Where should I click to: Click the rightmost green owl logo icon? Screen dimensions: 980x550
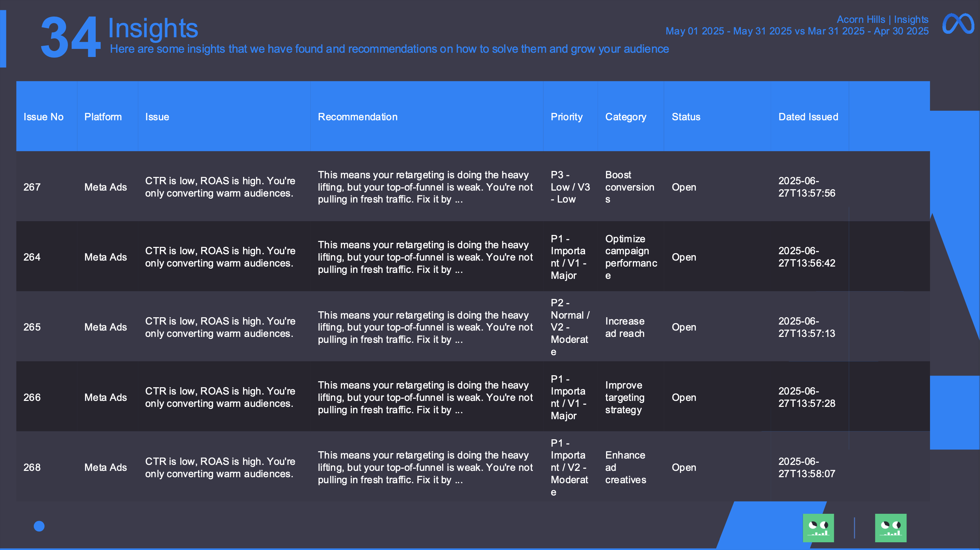[891, 527]
